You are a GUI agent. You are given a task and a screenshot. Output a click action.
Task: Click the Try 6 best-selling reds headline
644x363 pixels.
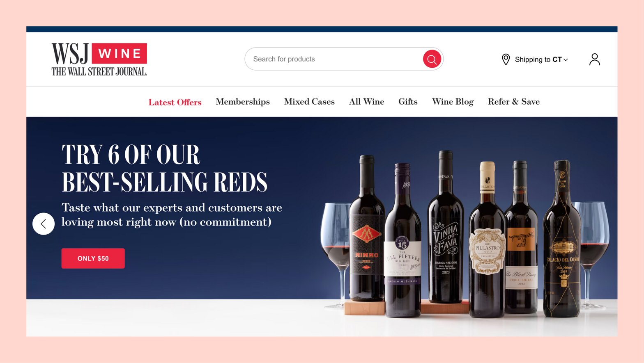point(164,168)
